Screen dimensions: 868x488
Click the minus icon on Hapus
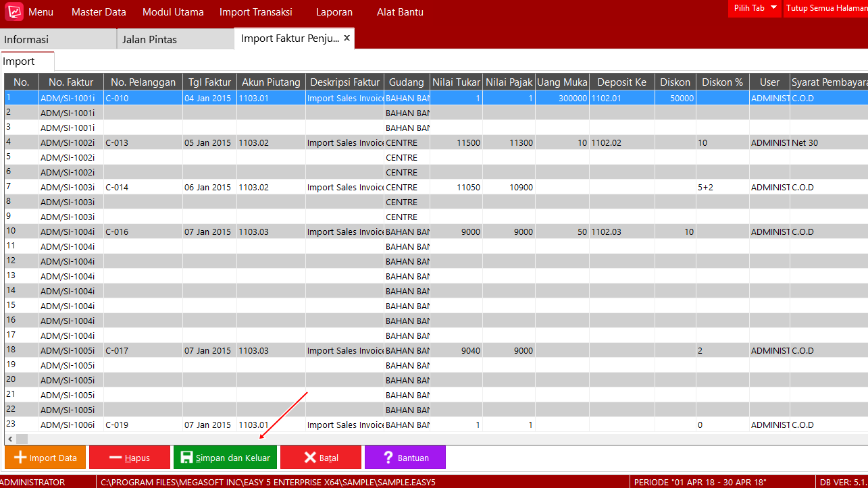point(115,458)
